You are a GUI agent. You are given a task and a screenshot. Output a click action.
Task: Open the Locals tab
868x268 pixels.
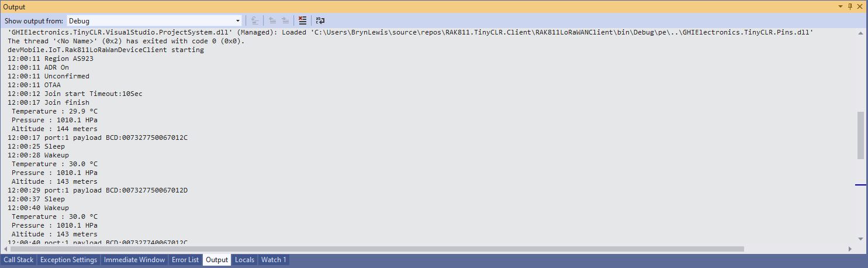244,260
